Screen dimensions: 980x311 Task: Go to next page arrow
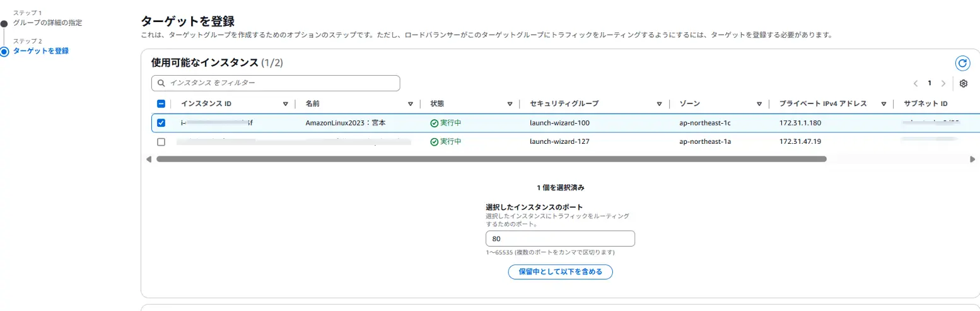[x=943, y=83]
